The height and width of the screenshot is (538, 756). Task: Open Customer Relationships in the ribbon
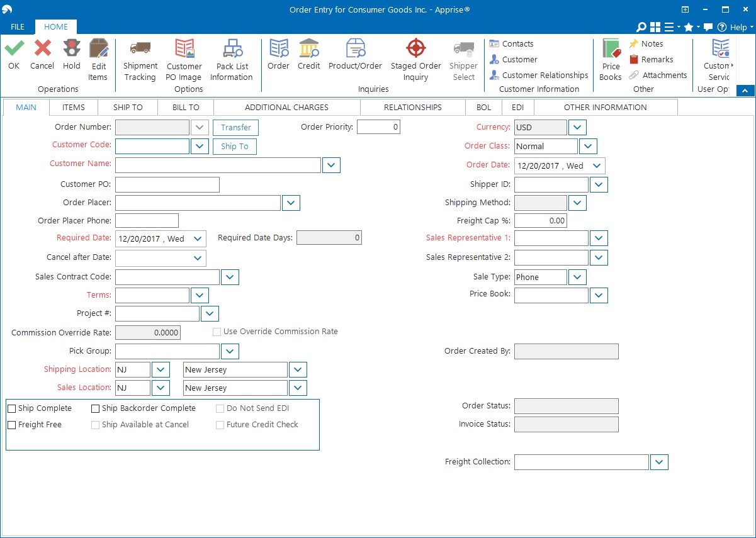tap(539, 76)
